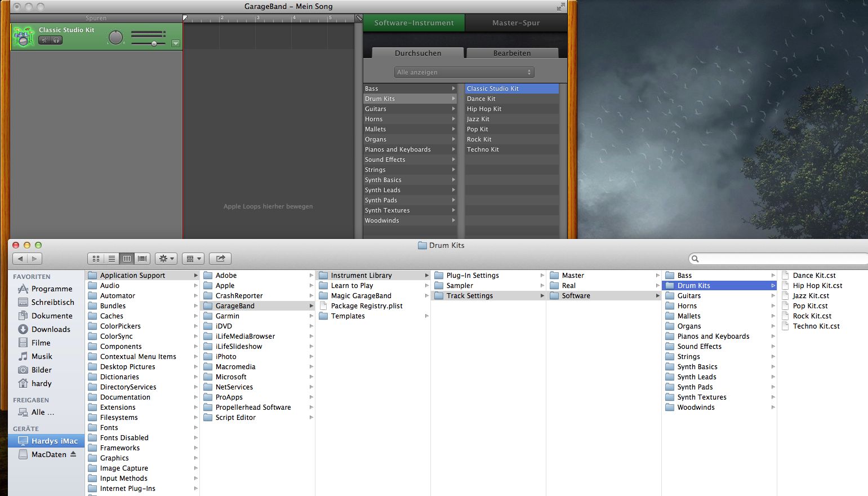
Task: Select Bass category in GarageBand browser
Action: coord(410,88)
